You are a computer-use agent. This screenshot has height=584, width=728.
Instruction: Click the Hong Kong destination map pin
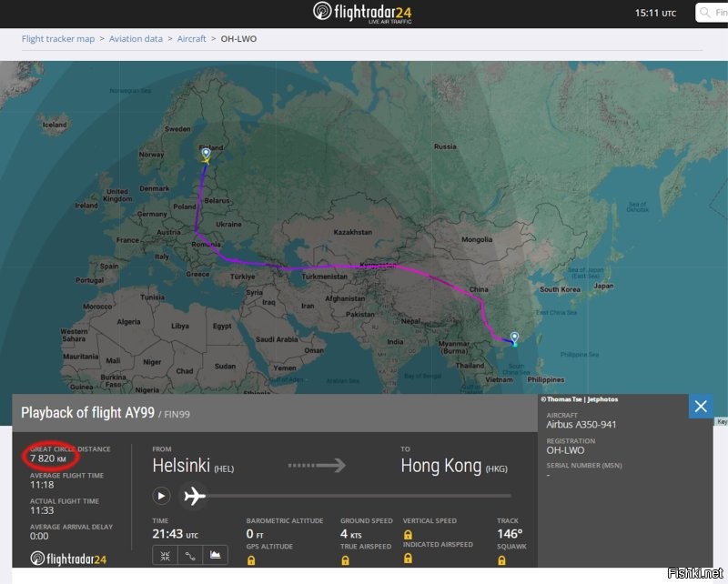(514, 337)
